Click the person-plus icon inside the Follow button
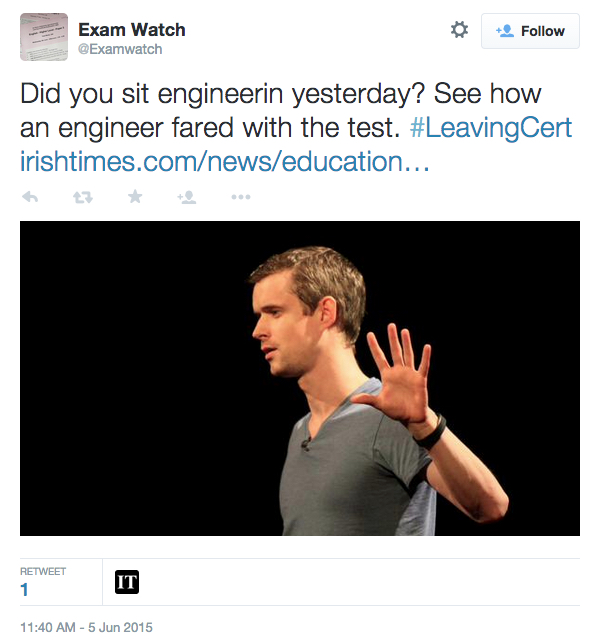601x642 pixels. (x=504, y=31)
